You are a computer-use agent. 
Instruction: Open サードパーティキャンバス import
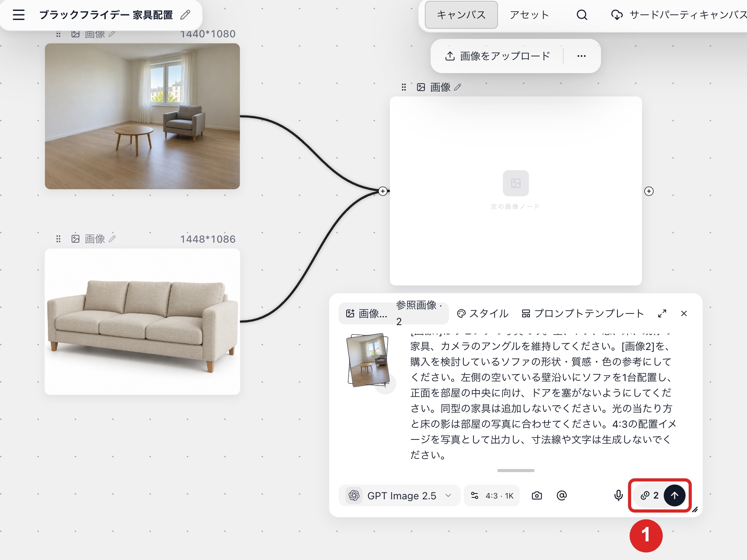coord(679,15)
